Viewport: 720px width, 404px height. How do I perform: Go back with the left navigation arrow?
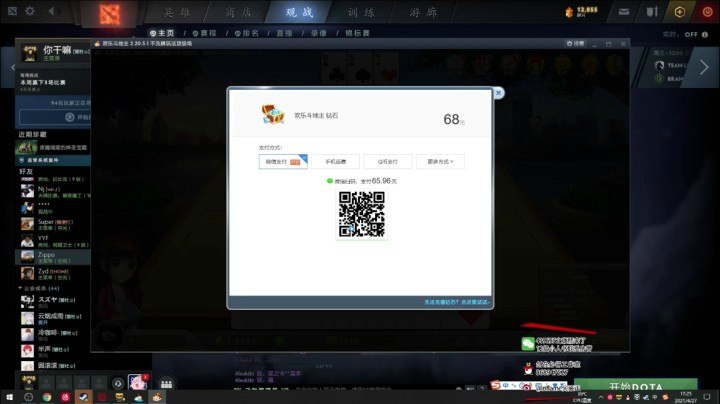click(51, 11)
